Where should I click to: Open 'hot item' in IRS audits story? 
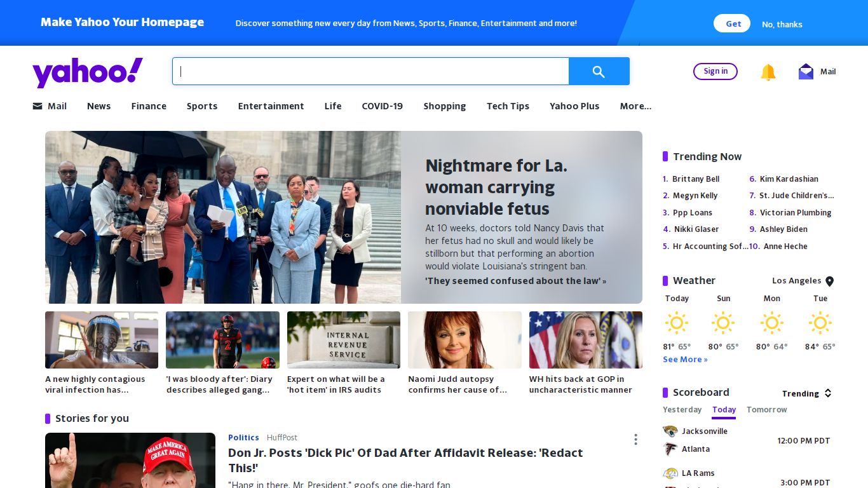[336, 384]
